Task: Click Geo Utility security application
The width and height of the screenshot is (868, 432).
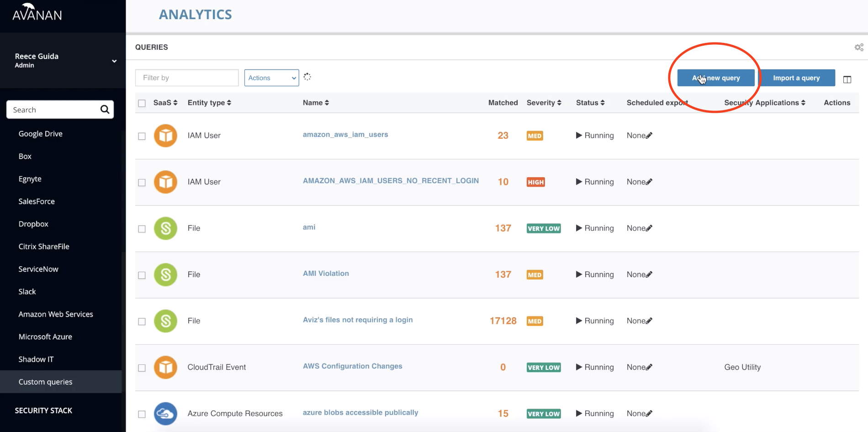Action: point(742,367)
